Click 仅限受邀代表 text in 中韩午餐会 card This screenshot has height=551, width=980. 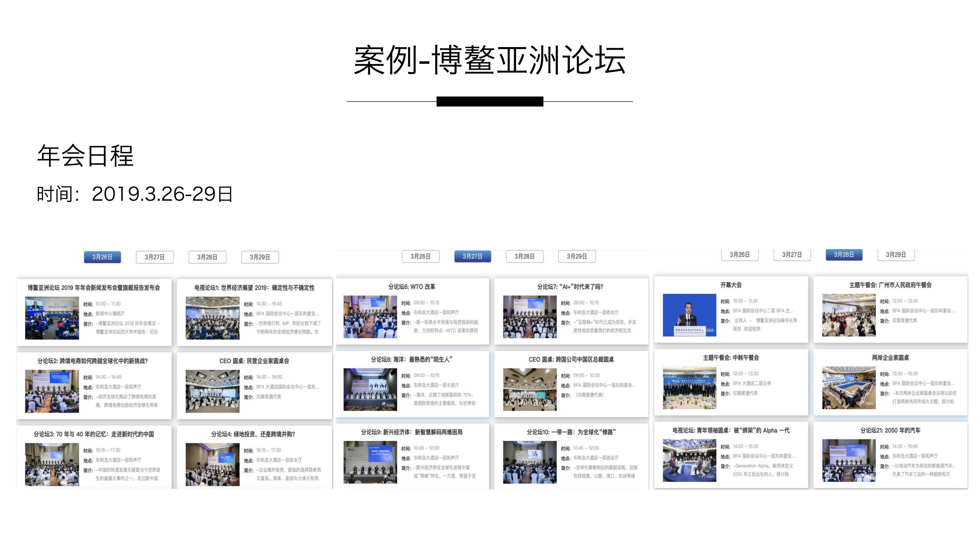point(745,393)
